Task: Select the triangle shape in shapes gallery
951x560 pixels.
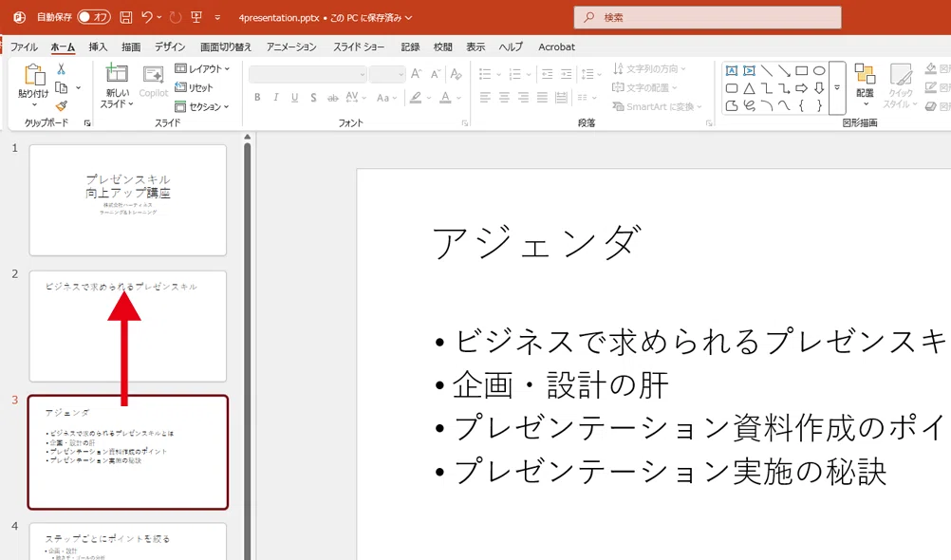Action: click(x=749, y=88)
